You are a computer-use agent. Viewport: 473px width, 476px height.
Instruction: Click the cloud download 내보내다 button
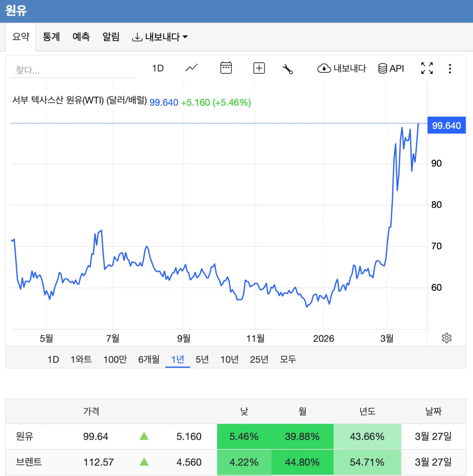pyautogui.click(x=341, y=68)
